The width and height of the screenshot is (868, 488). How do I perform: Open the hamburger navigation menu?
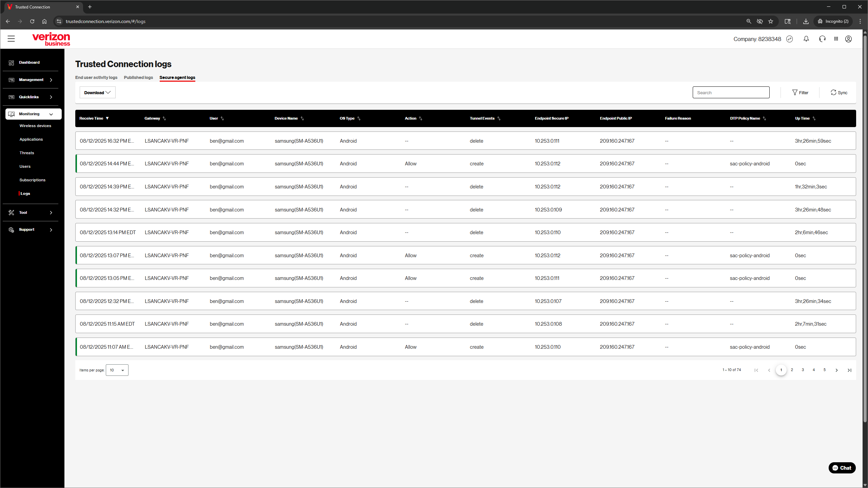[11, 39]
